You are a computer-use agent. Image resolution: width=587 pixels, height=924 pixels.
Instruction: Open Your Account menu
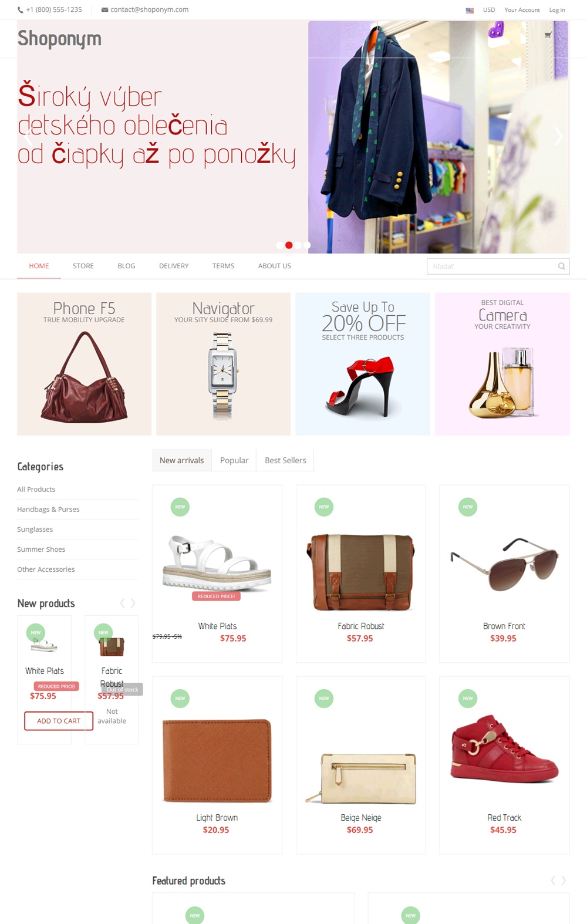tap(522, 10)
